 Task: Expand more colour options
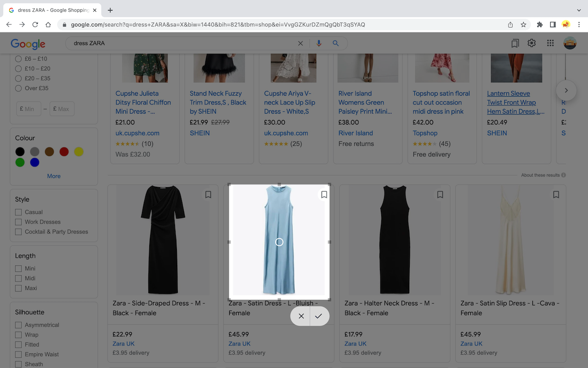[54, 176]
